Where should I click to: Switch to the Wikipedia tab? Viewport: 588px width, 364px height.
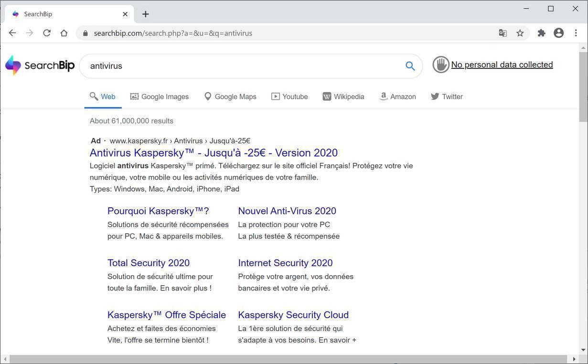(343, 96)
